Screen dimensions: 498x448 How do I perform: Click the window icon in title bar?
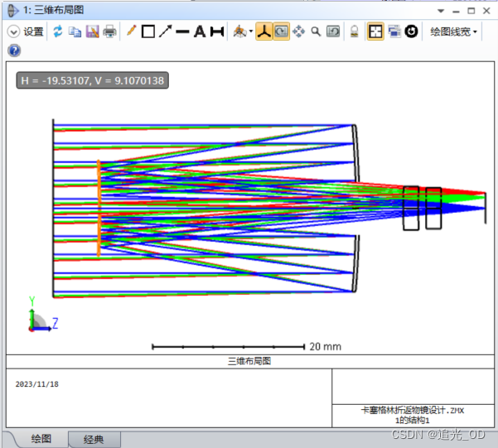12,11
